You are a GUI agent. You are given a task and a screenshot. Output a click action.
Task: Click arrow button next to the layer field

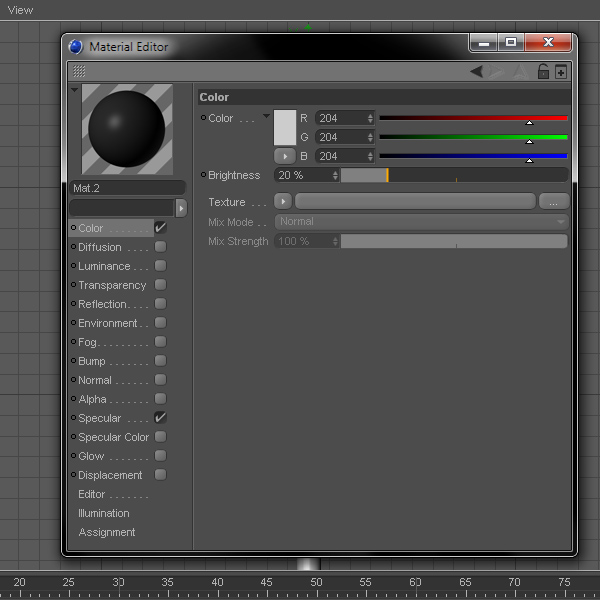click(181, 208)
